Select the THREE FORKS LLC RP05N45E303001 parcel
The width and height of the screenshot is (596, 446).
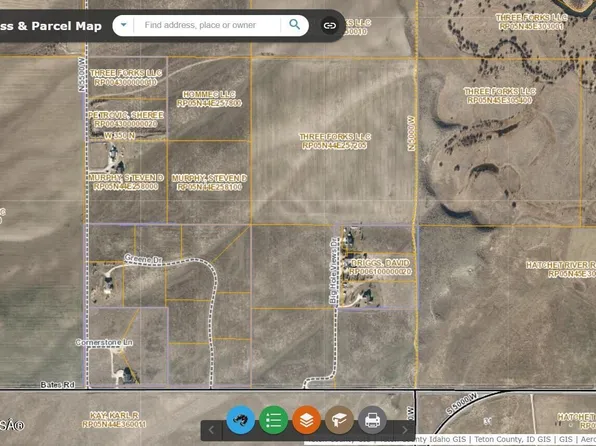click(531, 22)
